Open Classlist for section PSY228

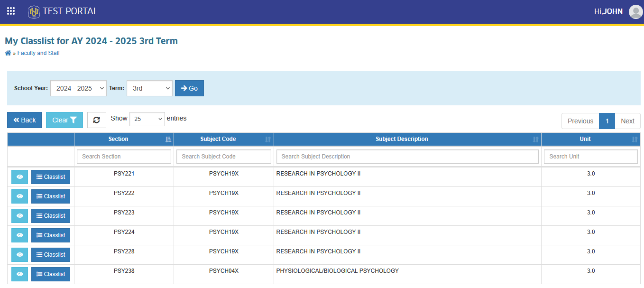coord(51,255)
